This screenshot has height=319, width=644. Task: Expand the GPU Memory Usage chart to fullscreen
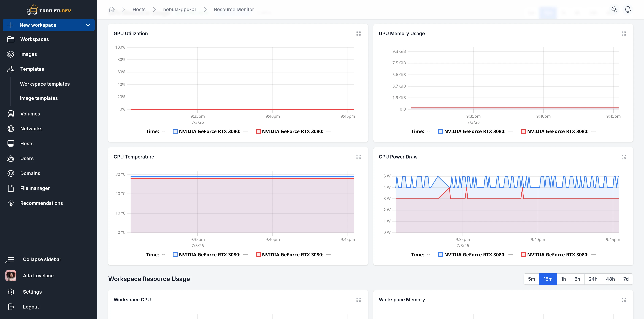(624, 34)
